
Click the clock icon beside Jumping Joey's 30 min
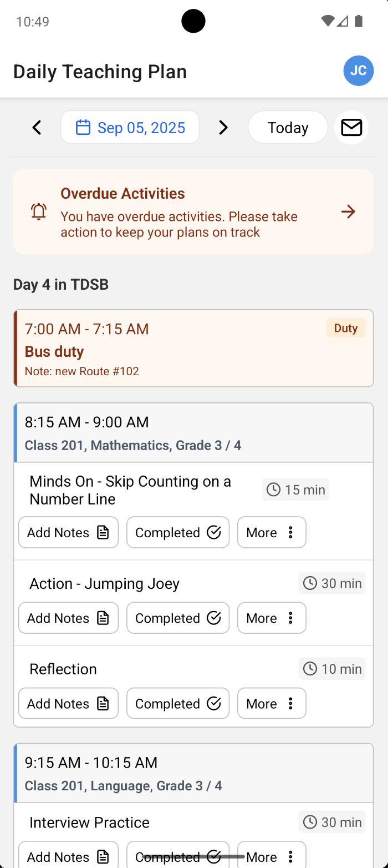point(309,583)
